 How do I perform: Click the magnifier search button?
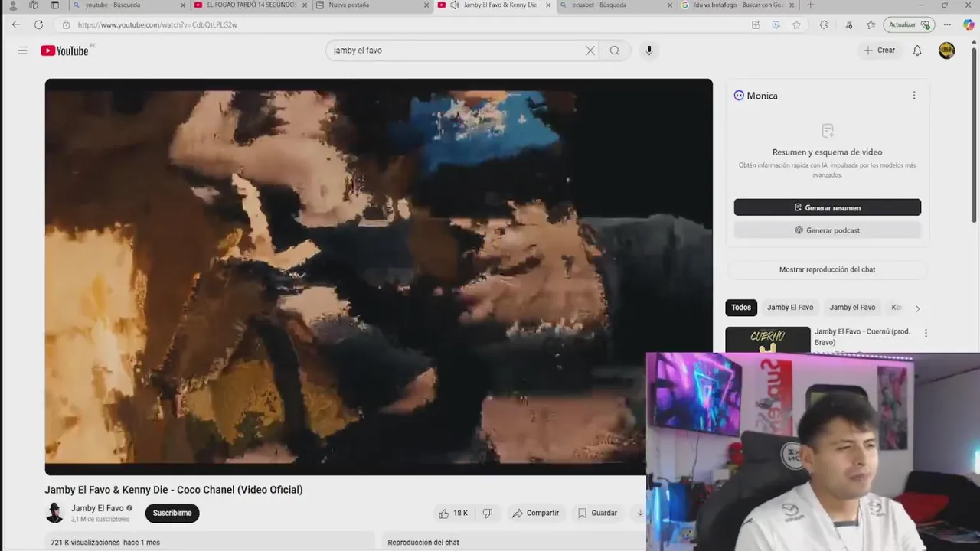tap(615, 51)
